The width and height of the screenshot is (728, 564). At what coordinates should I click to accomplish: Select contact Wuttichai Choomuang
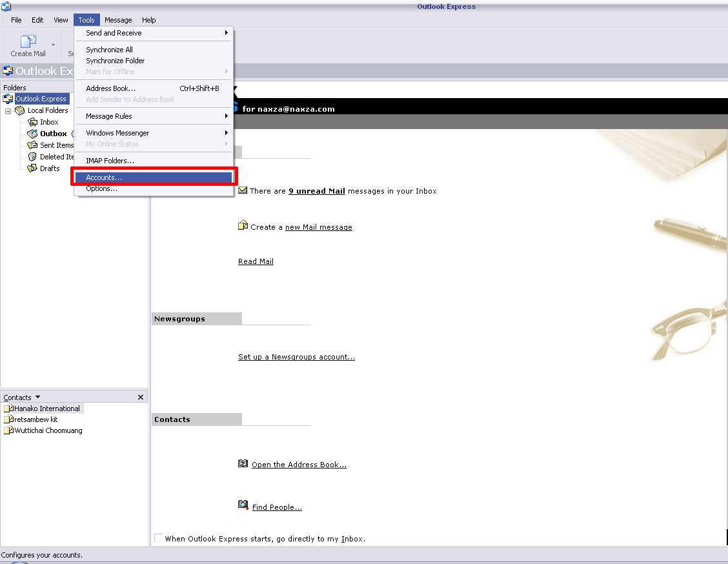(x=48, y=430)
